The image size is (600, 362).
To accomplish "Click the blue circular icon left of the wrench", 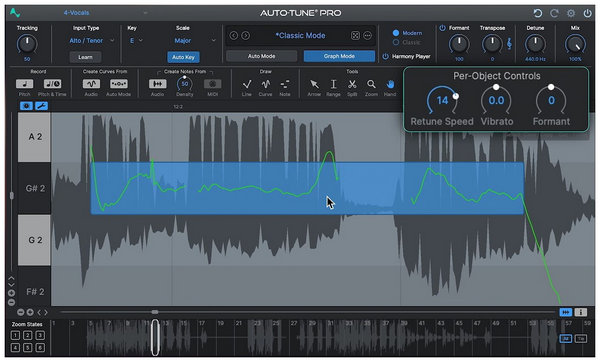I will pyautogui.click(x=26, y=106).
